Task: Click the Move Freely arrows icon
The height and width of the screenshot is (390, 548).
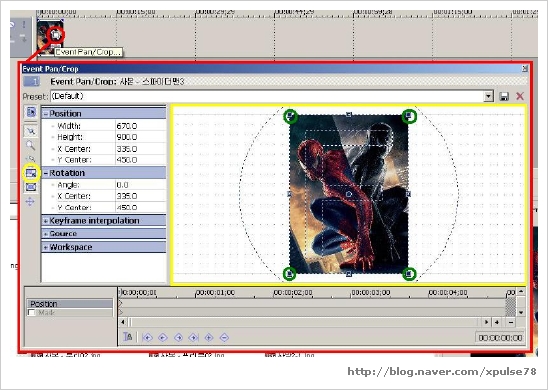Action: (30, 201)
